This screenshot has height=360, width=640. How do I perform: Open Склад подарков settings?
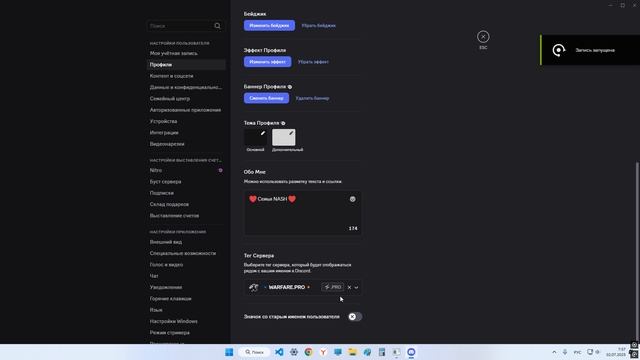(x=186, y=204)
